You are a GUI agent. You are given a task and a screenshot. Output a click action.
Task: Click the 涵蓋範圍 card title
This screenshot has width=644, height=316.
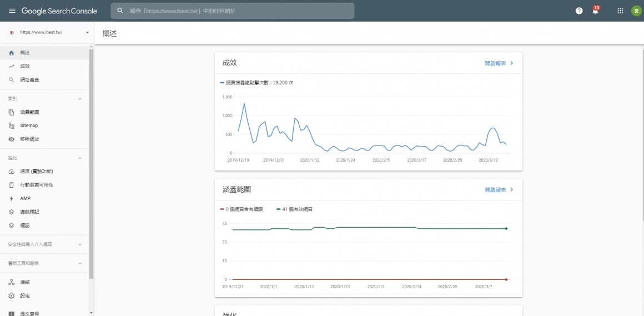[237, 189]
